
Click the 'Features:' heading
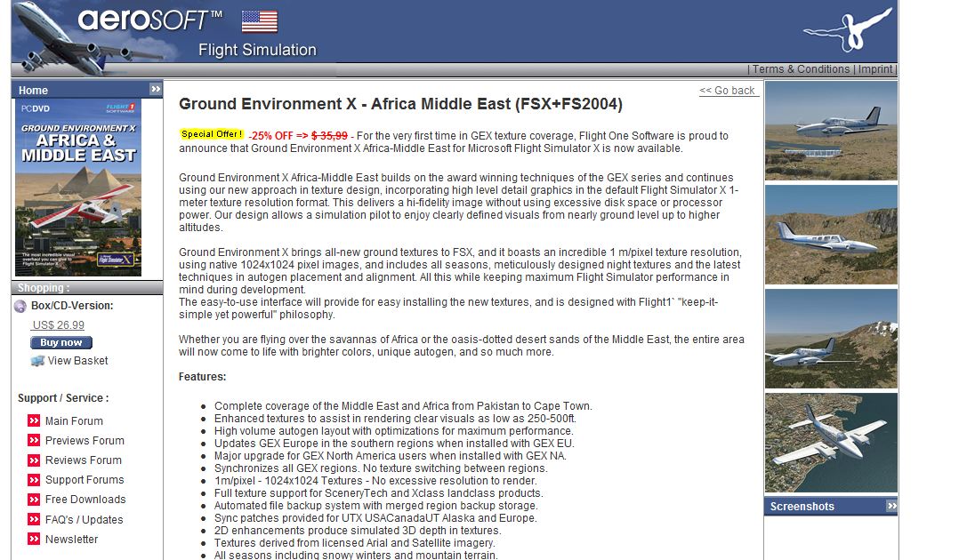[x=203, y=377]
